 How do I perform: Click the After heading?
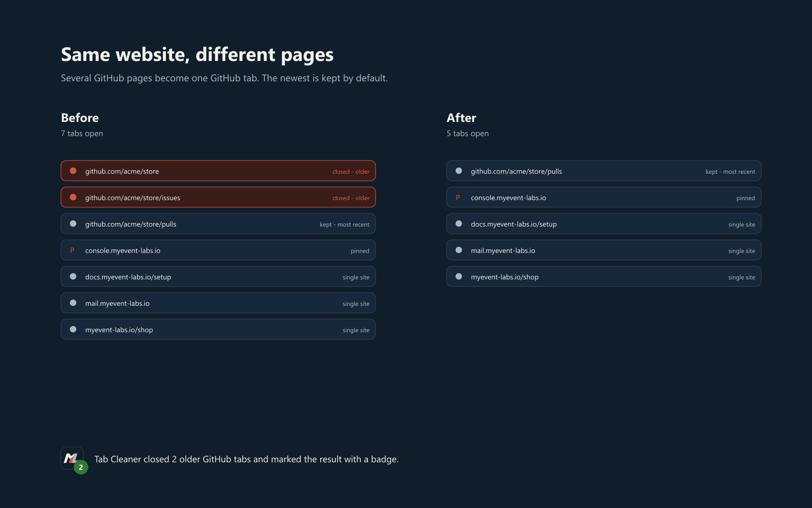coord(461,118)
